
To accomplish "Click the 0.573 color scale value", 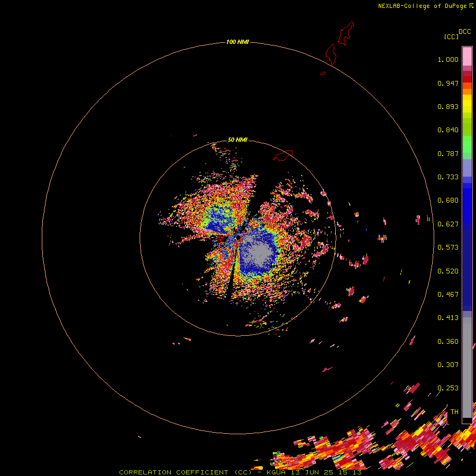I will (x=448, y=248).
